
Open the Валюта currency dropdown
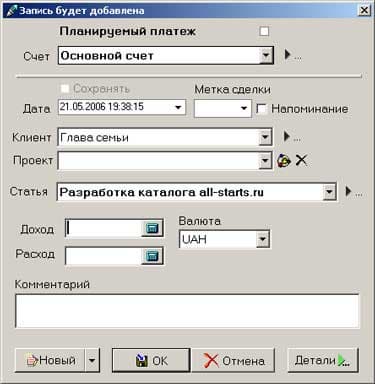263,239
